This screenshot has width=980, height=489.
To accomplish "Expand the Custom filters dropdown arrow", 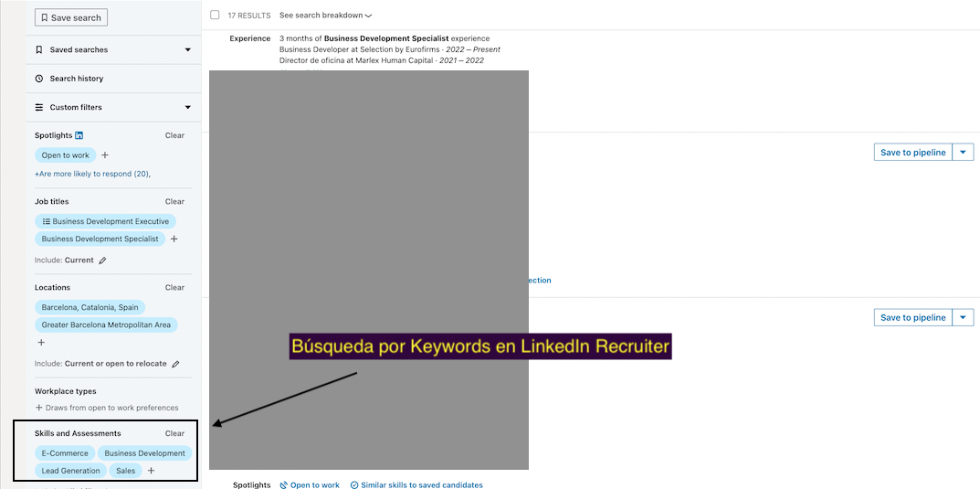I will coord(187,107).
